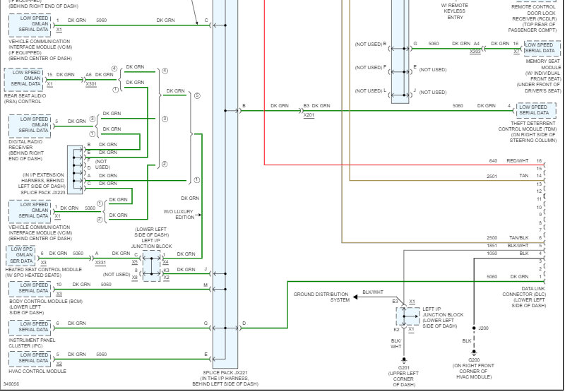The height and width of the screenshot is (392, 565).
Task: Click circuit number 2501 on the TAN wire
Action: [492, 176]
